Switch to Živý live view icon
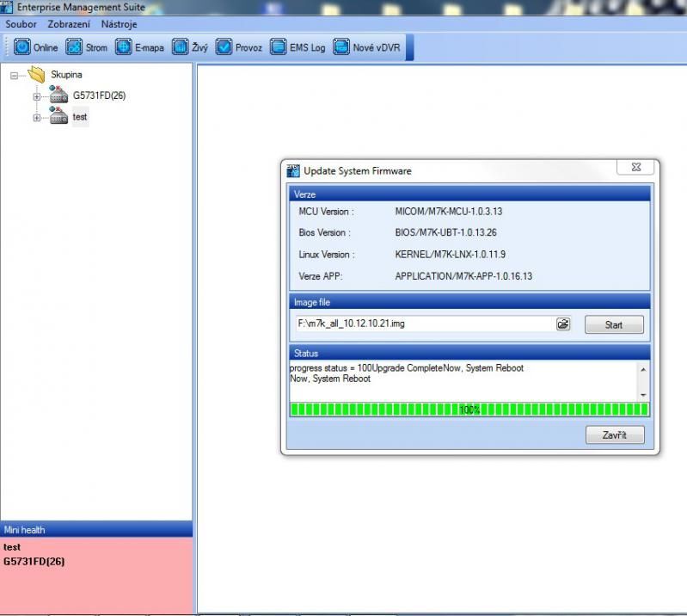 tap(180, 47)
